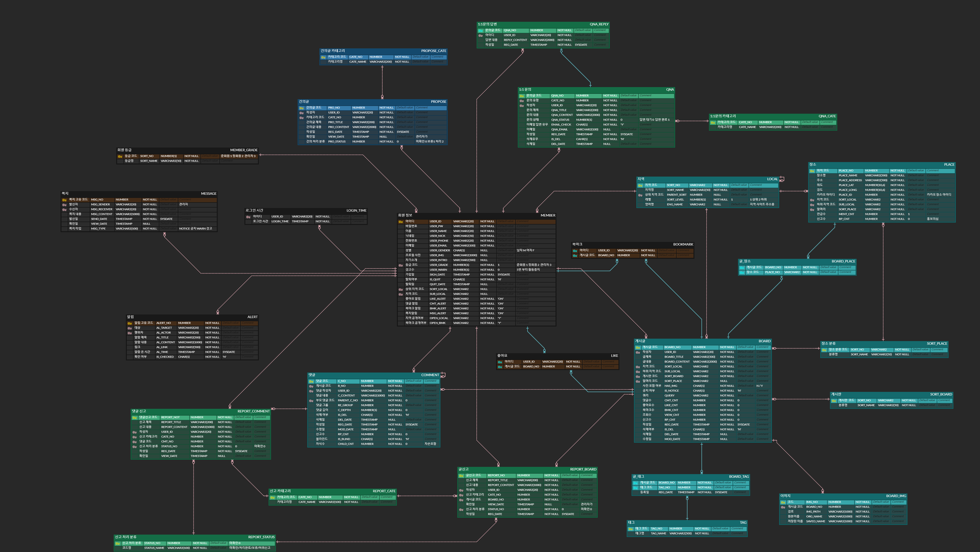Image resolution: width=980 pixels, height=552 pixels.
Task: Click the key icon beside C_NO in COMMENT table
Action: coord(311,381)
